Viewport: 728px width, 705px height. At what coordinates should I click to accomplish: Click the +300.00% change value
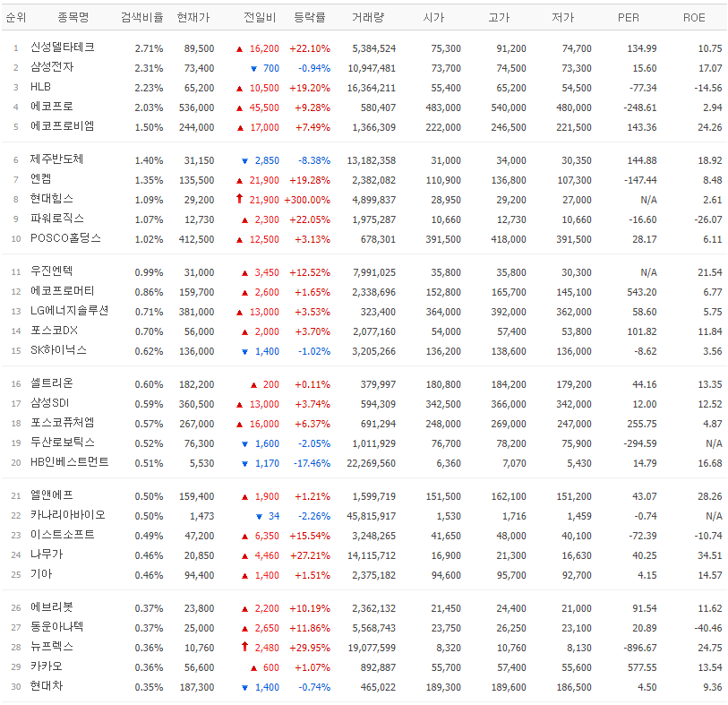tap(307, 200)
